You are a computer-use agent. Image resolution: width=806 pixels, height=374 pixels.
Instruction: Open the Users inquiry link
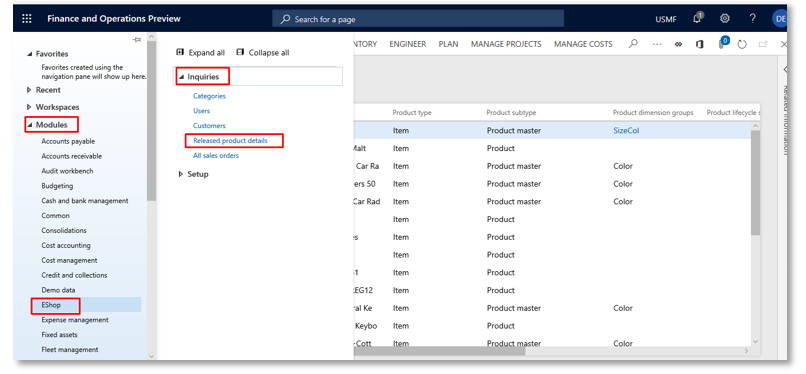point(202,111)
